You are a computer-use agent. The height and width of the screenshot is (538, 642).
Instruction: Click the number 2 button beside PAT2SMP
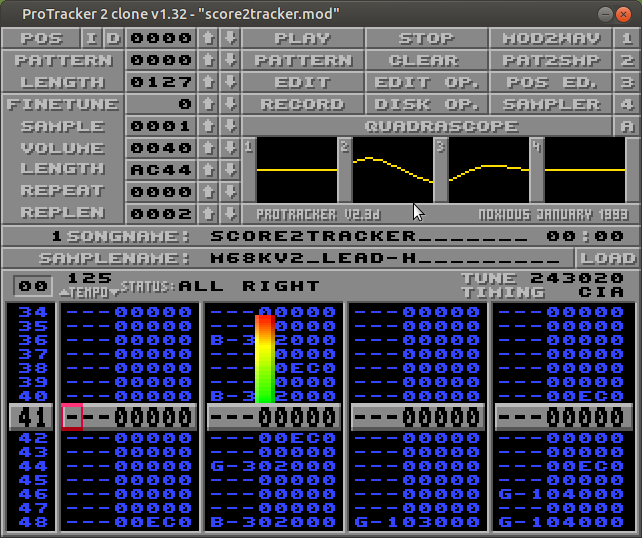[627, 60]
